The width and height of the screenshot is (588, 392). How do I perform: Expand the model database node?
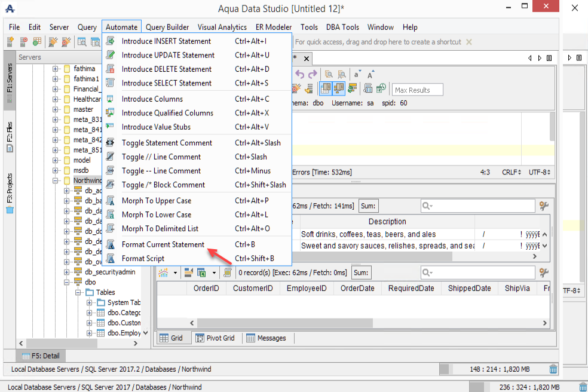[55, 160]
